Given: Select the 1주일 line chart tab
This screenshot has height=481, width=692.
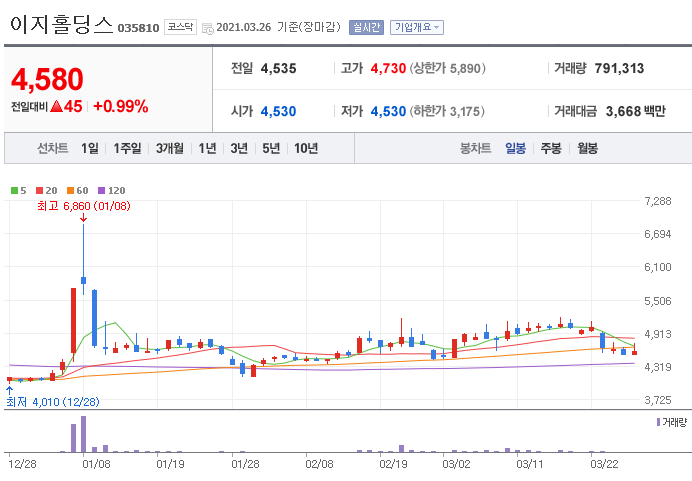Looking at the screenshot, I should [127, 148].
